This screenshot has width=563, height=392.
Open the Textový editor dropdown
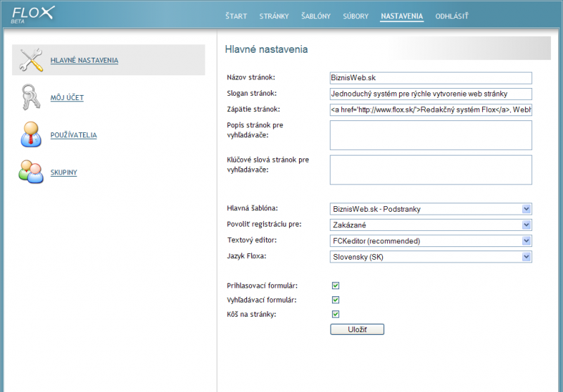pyautogui.click(x=430, y=241)
